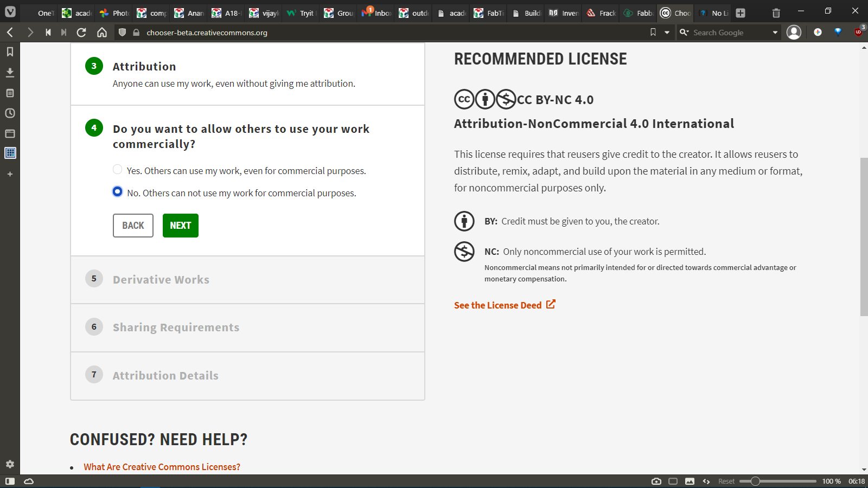
Task: Open the Window panel in sidebar
Action: tap(10, 133)
